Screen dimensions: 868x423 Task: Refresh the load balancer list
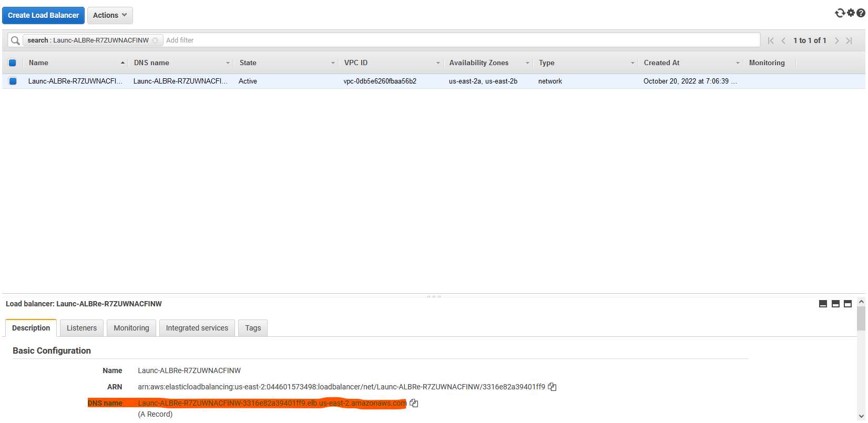[x=840, y=13]
